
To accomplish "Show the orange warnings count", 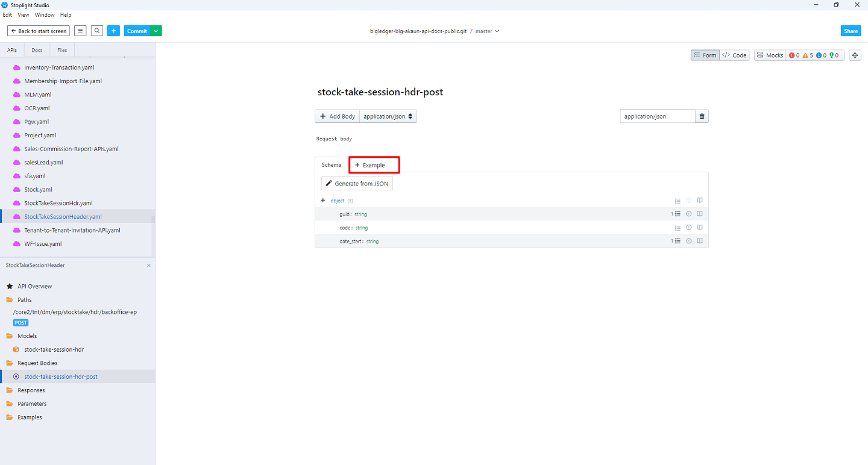I will (x=808, y=55).
